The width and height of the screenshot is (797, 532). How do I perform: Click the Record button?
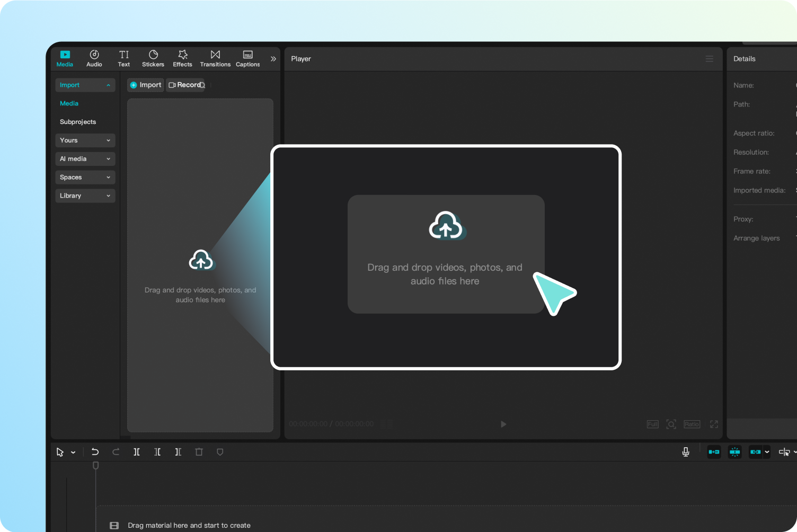184,85
